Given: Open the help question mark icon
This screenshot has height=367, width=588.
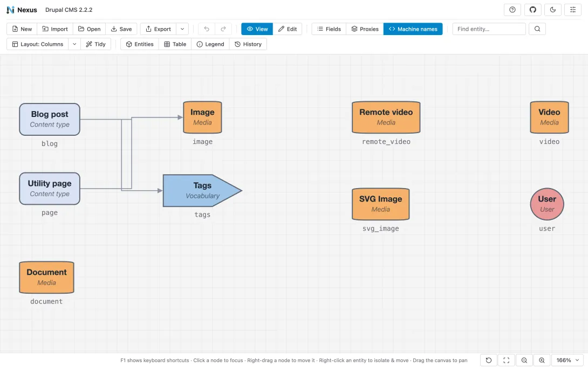Looking at the screenshot, I should click(x=512, y=10).
